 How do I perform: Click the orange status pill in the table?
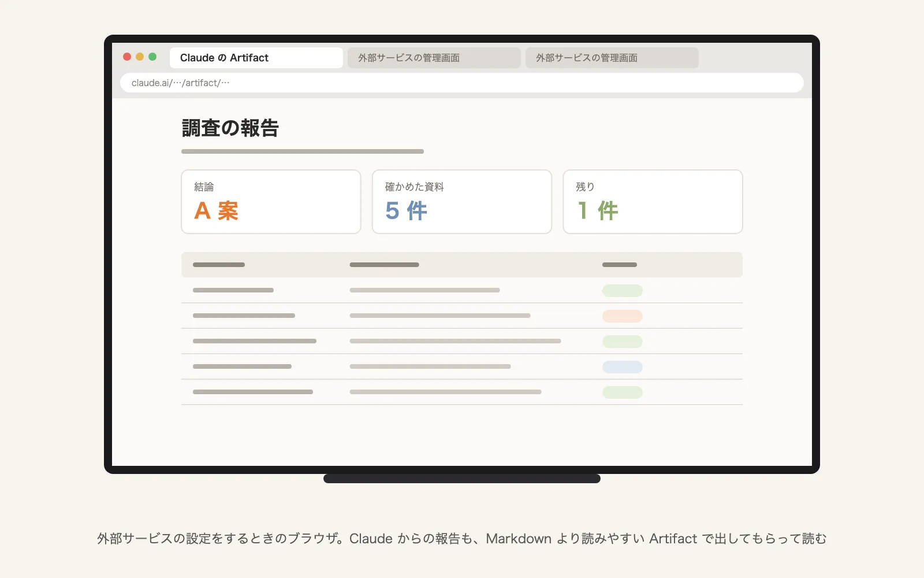[623, 316]
